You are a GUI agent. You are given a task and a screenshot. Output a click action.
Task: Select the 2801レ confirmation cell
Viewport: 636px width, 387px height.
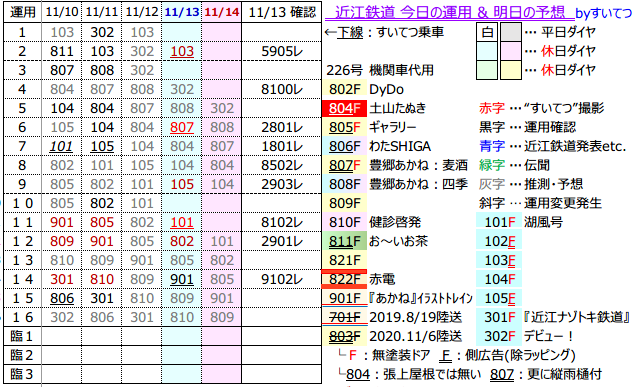282,127
